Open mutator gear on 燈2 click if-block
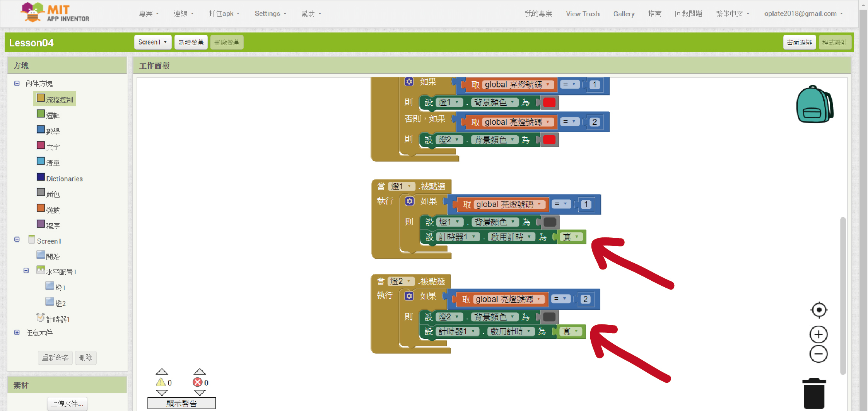868x411 pixels. (409, 296)
